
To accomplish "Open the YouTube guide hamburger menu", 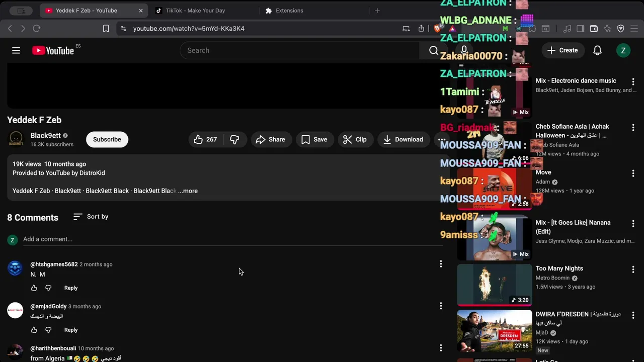I will tap(16, 50).
